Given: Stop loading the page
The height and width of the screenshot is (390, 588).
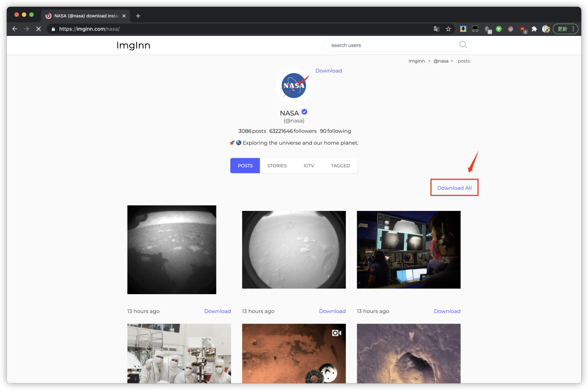Looking at the screenshot, I should coord(38,29).
